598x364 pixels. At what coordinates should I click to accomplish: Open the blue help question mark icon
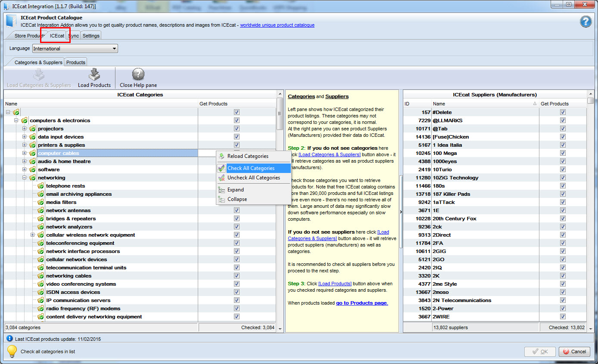click(586, 22)
